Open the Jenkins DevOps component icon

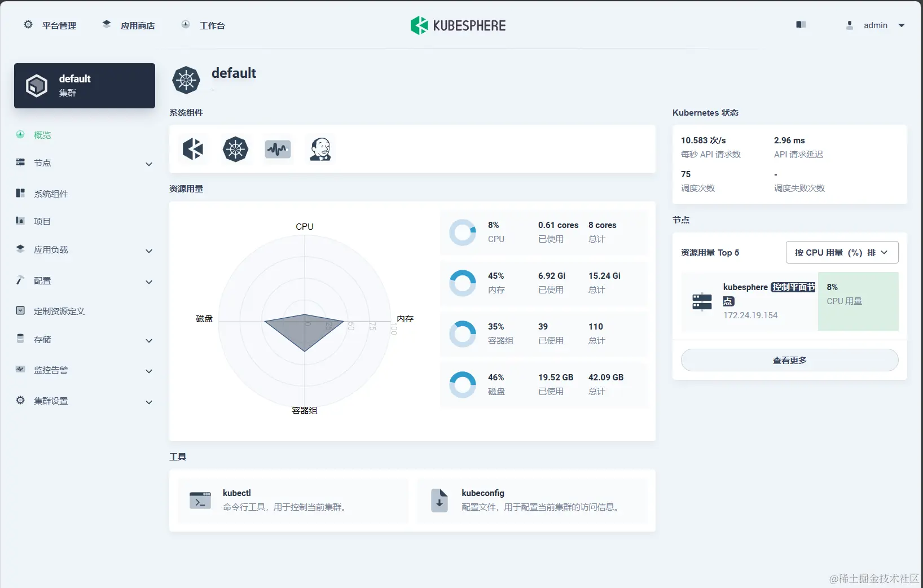click(320, 150)
